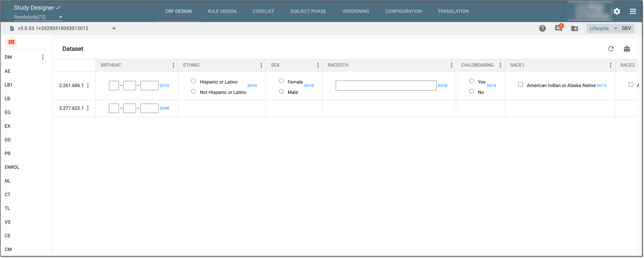
Task: Click the [5223] item link
Action: pyautogui.click(x=443, y=85)
